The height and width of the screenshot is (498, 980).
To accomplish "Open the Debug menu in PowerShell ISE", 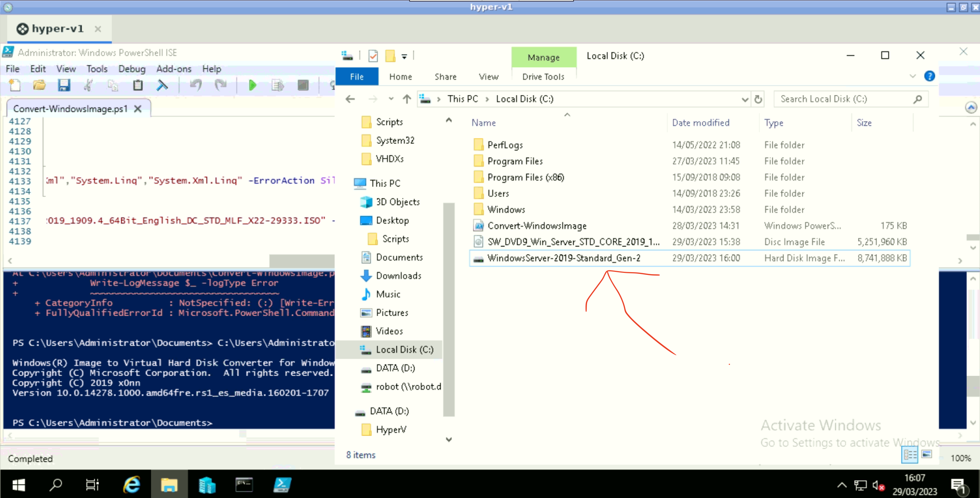I will tap(132, 69).
